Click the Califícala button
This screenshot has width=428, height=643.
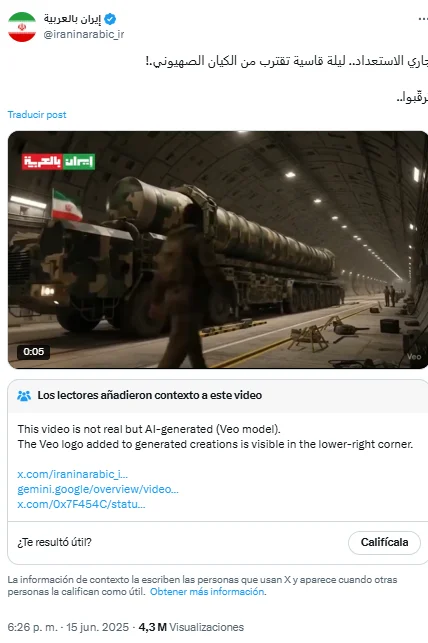[384, 542]
